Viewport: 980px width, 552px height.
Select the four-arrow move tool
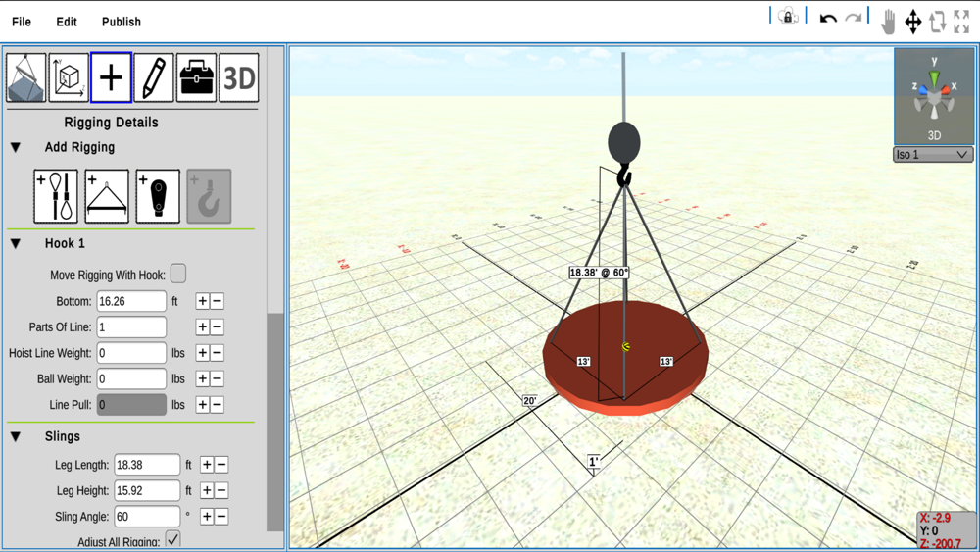[913, 22]
